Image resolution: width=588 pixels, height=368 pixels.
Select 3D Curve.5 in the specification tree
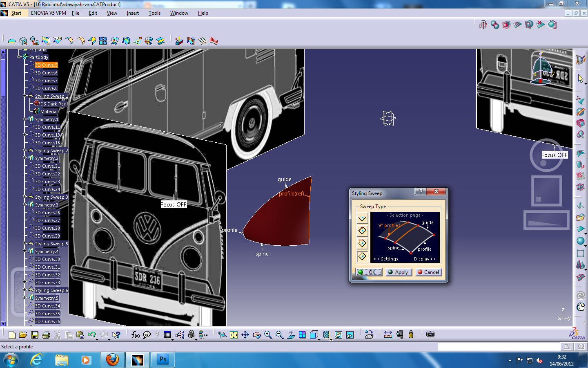(x=46, y=65)
